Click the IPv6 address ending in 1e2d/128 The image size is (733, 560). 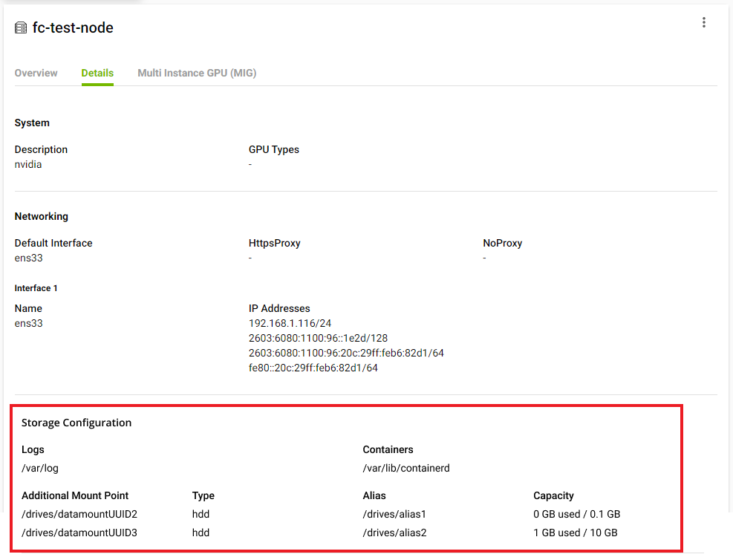(318, 338)
